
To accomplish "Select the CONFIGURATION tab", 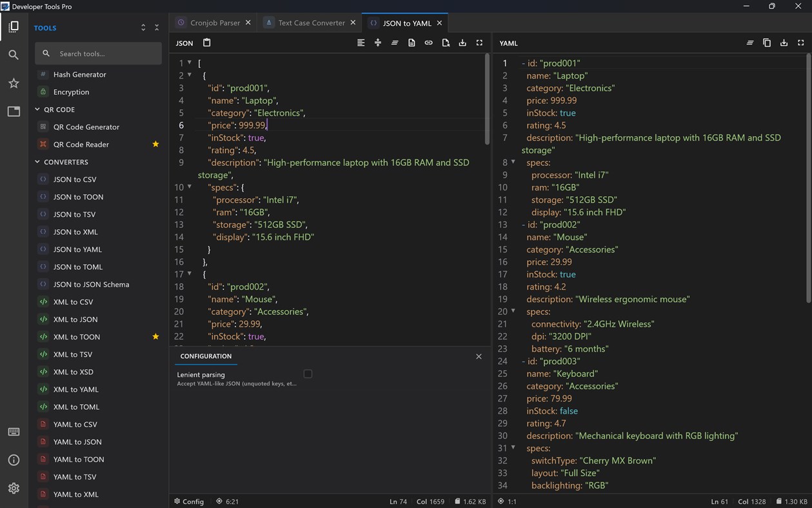I will [206, 356].
